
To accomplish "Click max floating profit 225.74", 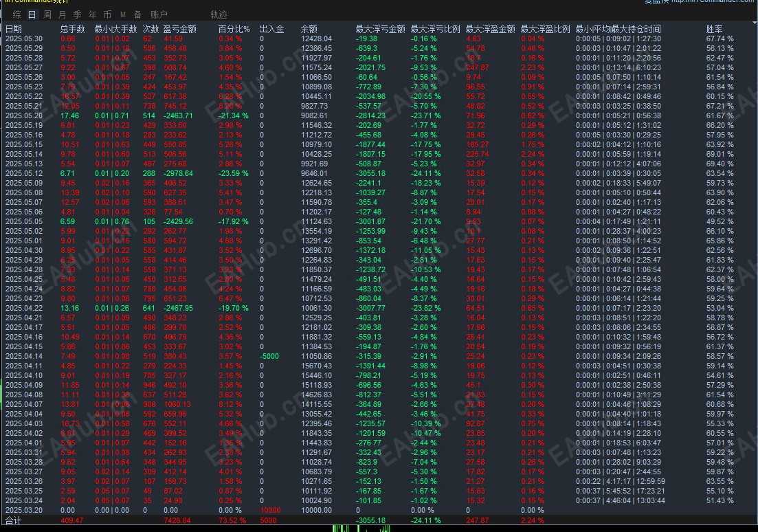I will [x=477, y=154].
